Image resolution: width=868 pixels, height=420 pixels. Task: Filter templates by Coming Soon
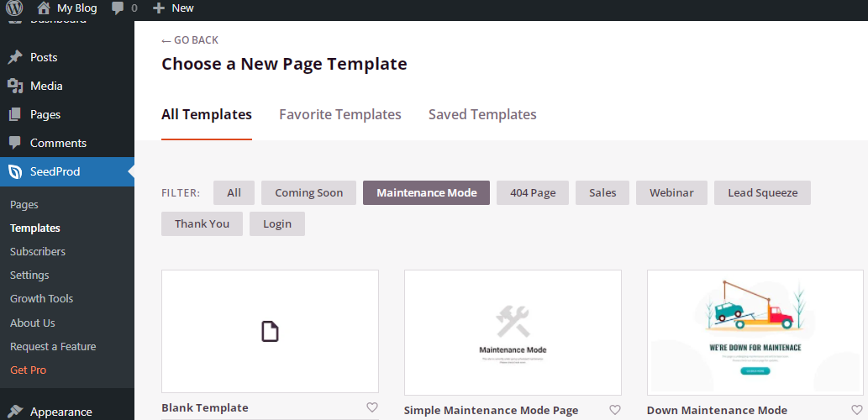[309, 192]
